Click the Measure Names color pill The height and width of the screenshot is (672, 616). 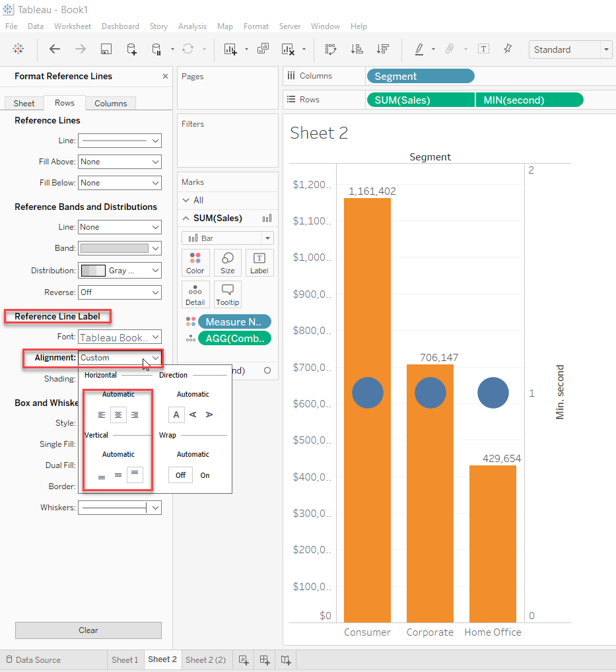point(234,322)
